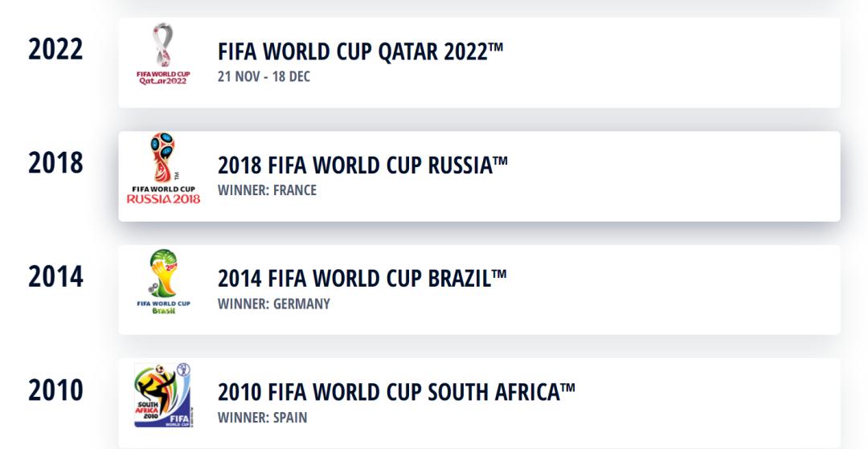Click the South Africa 2010 logo
868x449 pixels.
click(x=163, y=396)
